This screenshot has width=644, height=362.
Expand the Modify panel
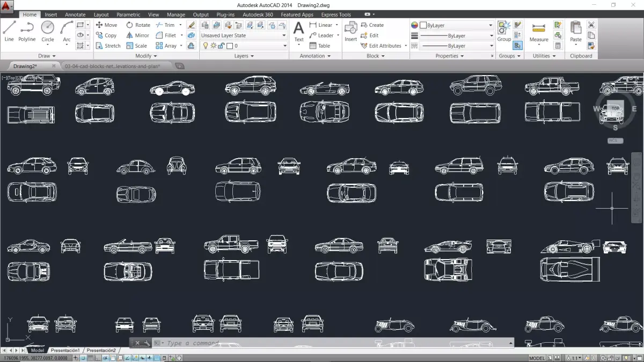tap(146, 56)
